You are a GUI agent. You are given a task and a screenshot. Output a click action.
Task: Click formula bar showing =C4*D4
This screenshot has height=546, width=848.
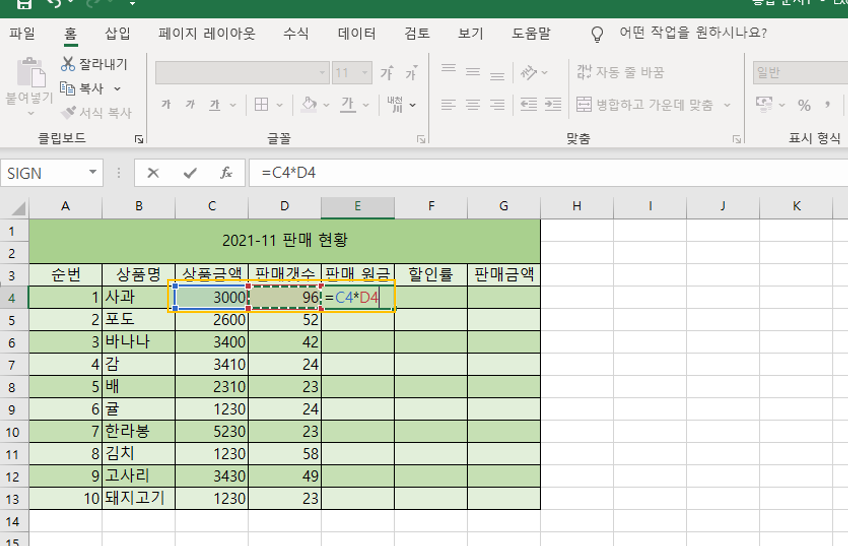click(548, 173)
